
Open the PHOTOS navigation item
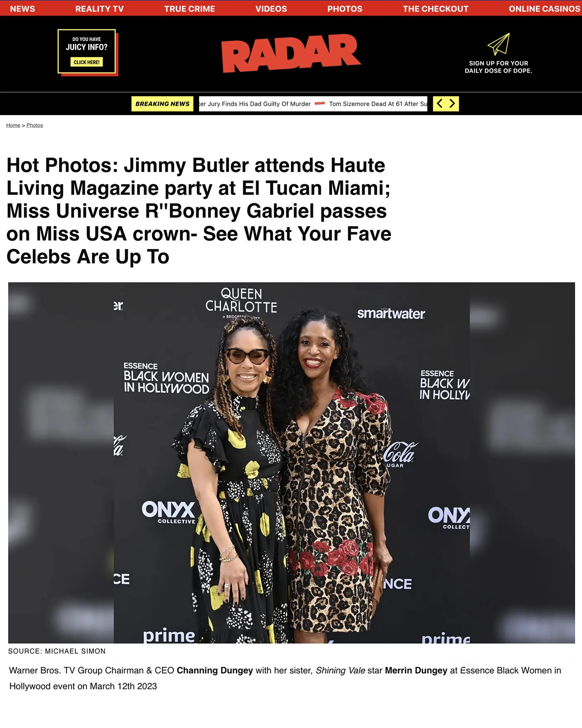coord(345,9)
